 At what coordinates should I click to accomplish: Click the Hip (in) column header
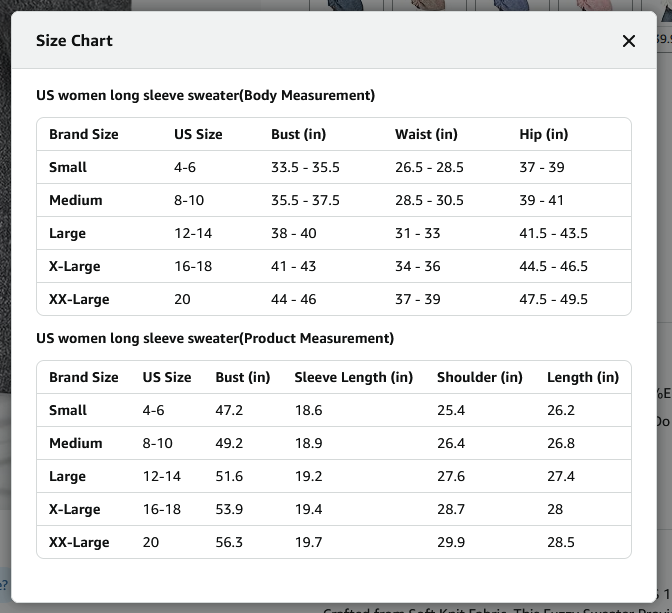click(x=543, y=134)
